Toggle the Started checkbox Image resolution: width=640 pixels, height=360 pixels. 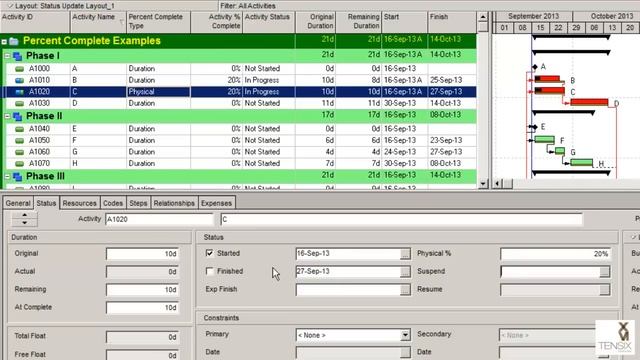(x=209, y=253)
